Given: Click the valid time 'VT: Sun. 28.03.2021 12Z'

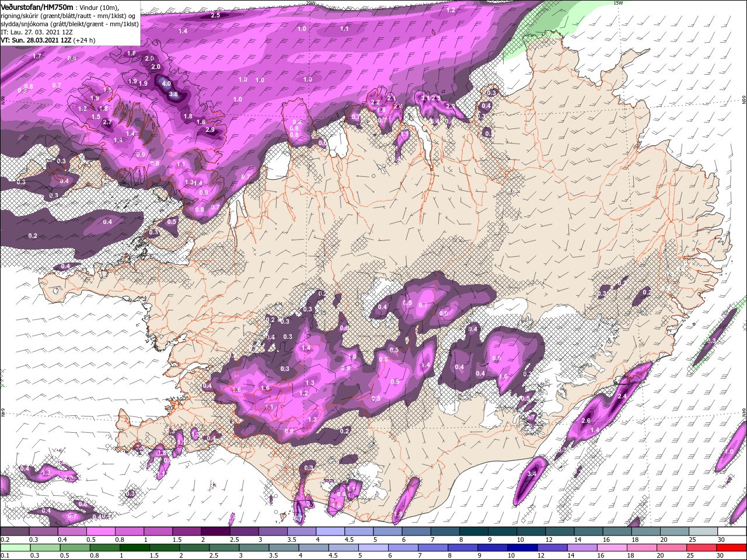Looking at the screenshot, I should click(36, 40).
